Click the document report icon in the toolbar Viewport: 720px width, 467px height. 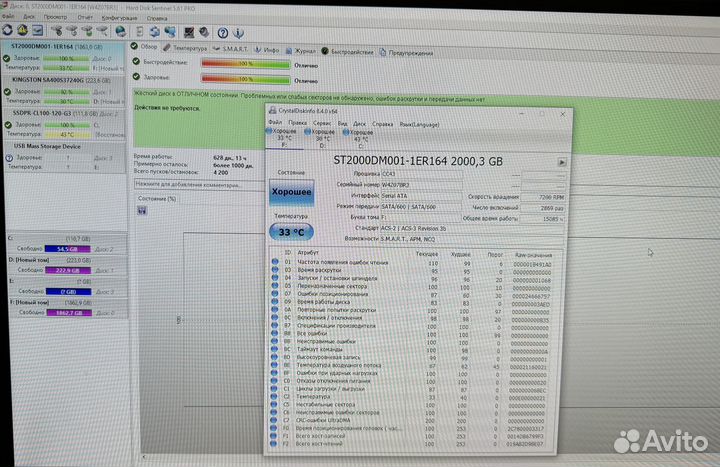point(140,32)
